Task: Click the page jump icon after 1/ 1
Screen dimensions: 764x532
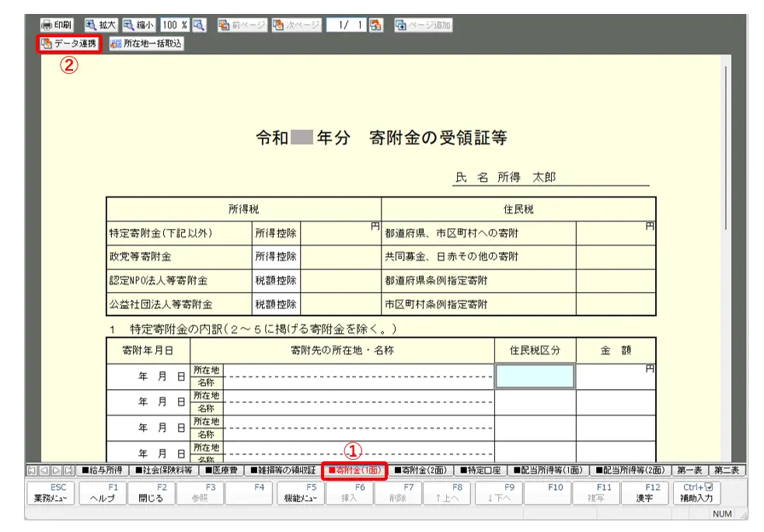Action: tap(376, 25)
